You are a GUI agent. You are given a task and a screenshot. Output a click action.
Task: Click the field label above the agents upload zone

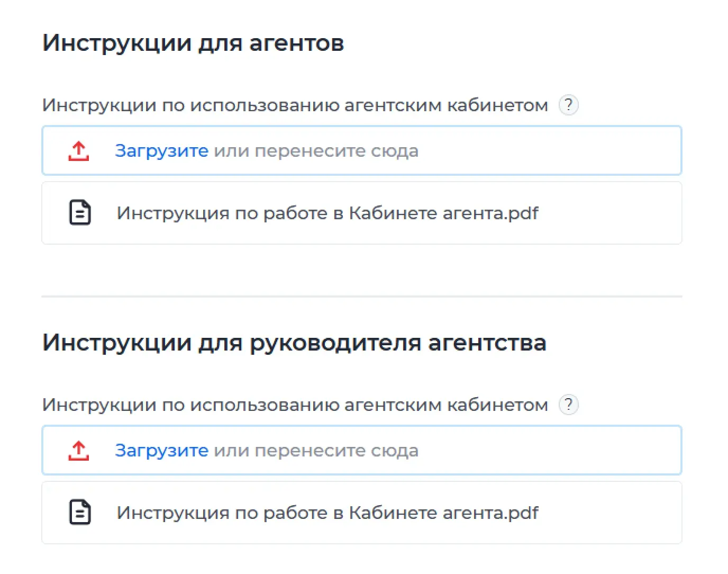[295, 105]
